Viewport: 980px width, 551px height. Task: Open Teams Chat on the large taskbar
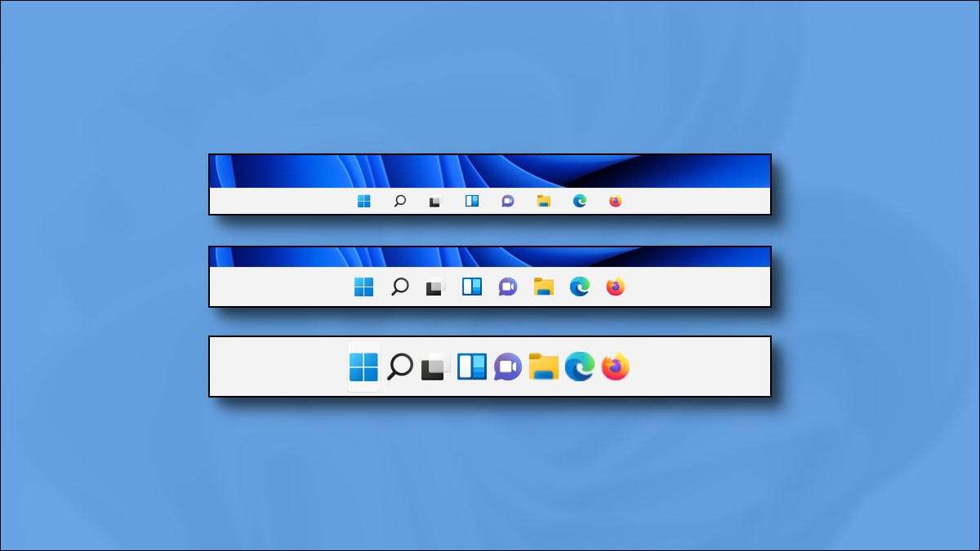(x=508, y=367)
